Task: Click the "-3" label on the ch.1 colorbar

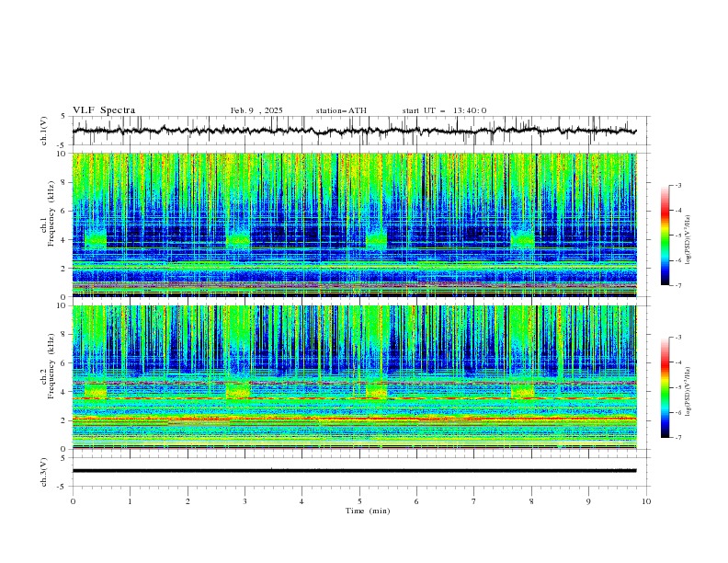Action: click(x=677, y=185)
